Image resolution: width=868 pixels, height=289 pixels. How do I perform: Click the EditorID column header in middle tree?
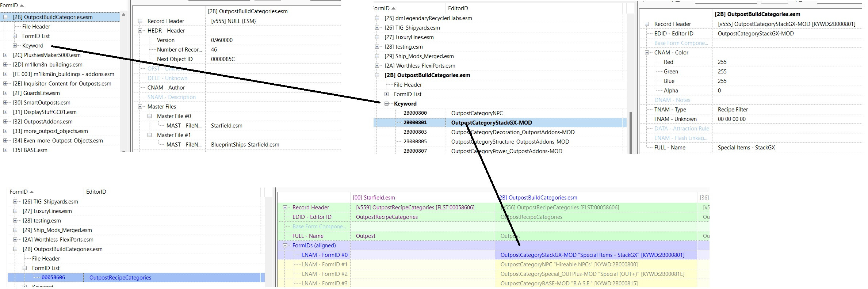click(458, 8)
